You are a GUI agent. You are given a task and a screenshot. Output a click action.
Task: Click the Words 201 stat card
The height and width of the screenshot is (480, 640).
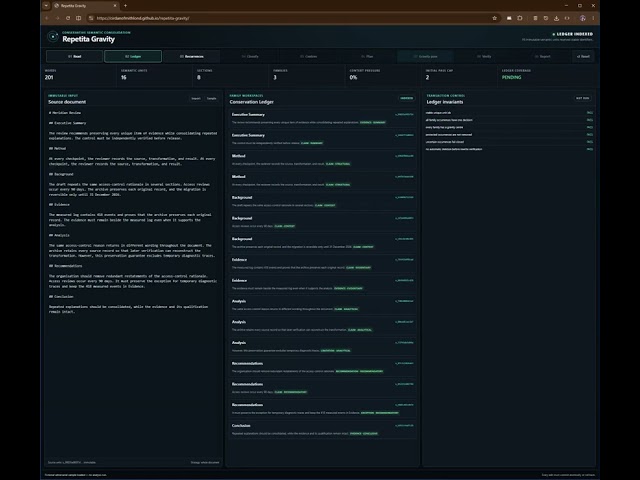pos(79,75)
